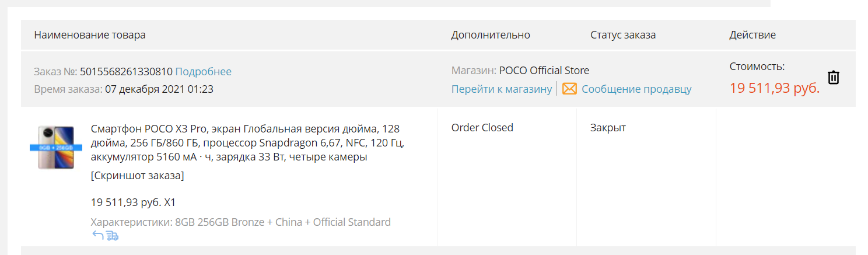Click 'POCO Official Store' shop name

[x=544, y=71]
